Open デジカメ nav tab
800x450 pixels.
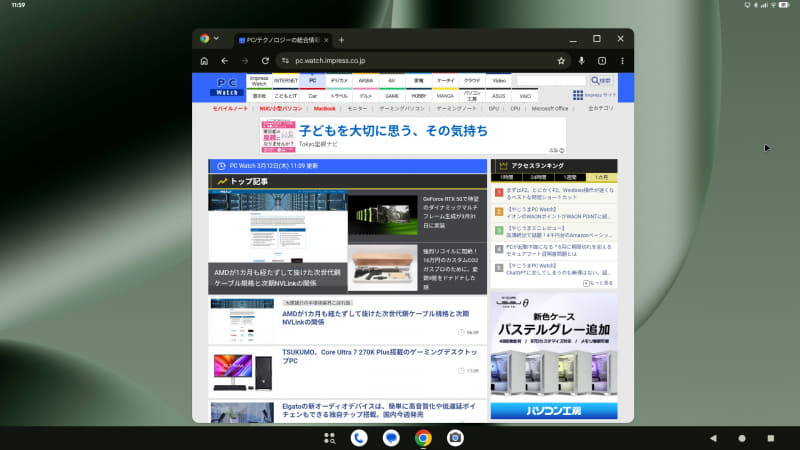point(339,81)
